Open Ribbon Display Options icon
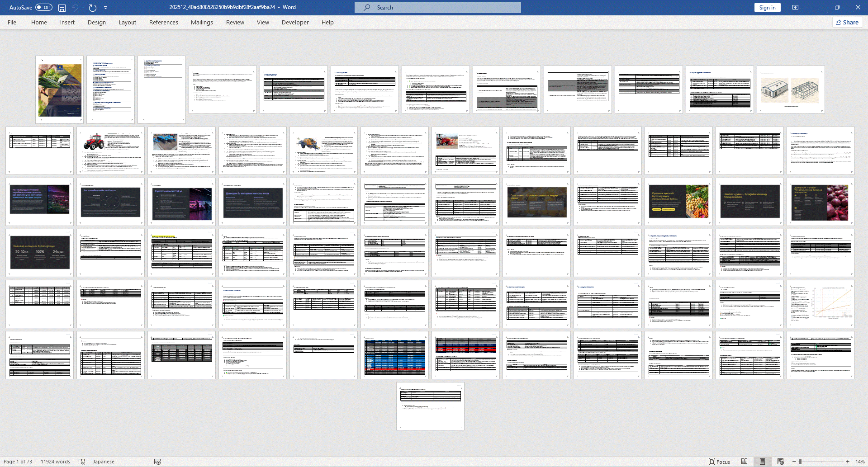 [x=795, y=7]
